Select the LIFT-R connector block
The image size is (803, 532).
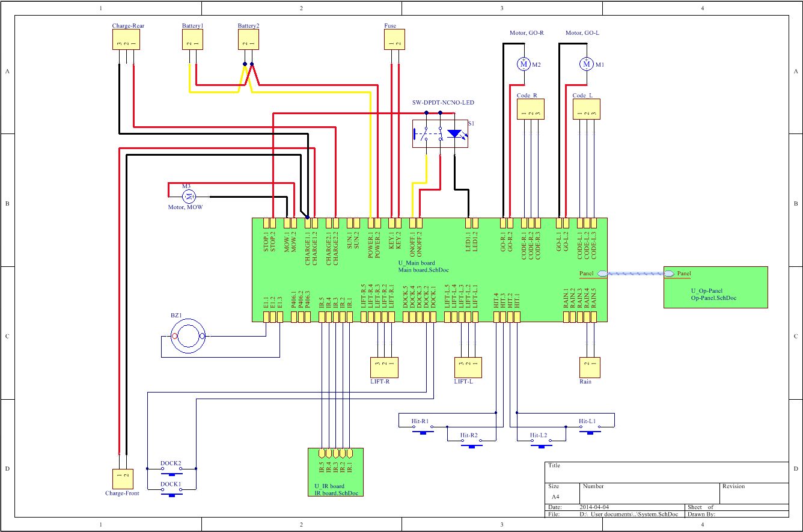(384, 367)
